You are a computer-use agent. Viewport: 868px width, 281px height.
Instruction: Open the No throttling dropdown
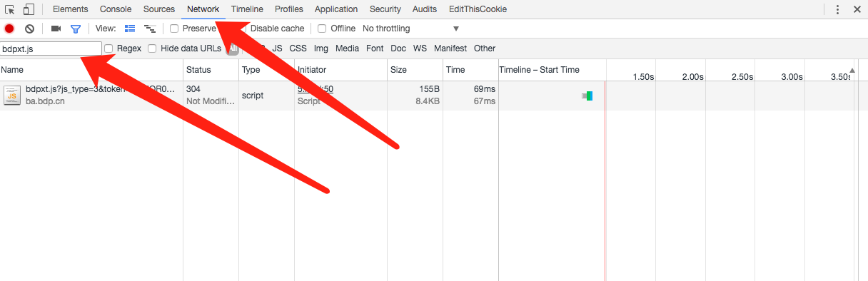tap(410, 29)
